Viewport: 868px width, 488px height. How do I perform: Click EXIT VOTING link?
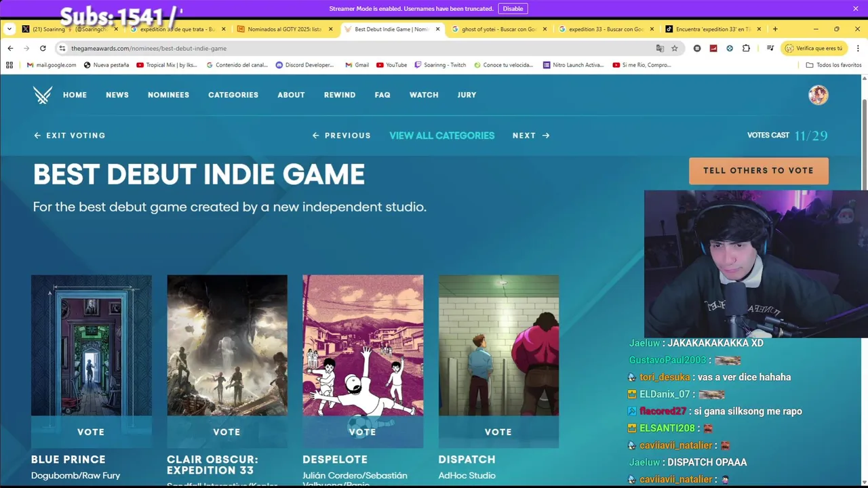70,136
